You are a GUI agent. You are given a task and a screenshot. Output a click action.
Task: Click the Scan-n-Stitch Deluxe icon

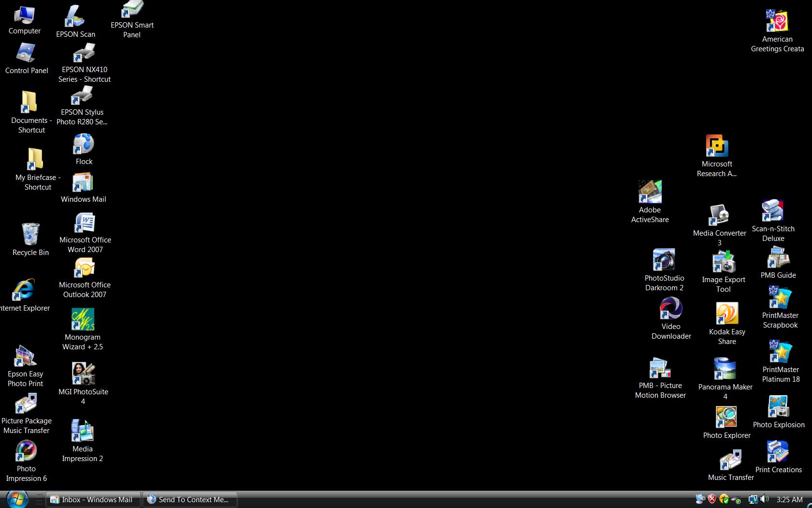tap(773, 211)
